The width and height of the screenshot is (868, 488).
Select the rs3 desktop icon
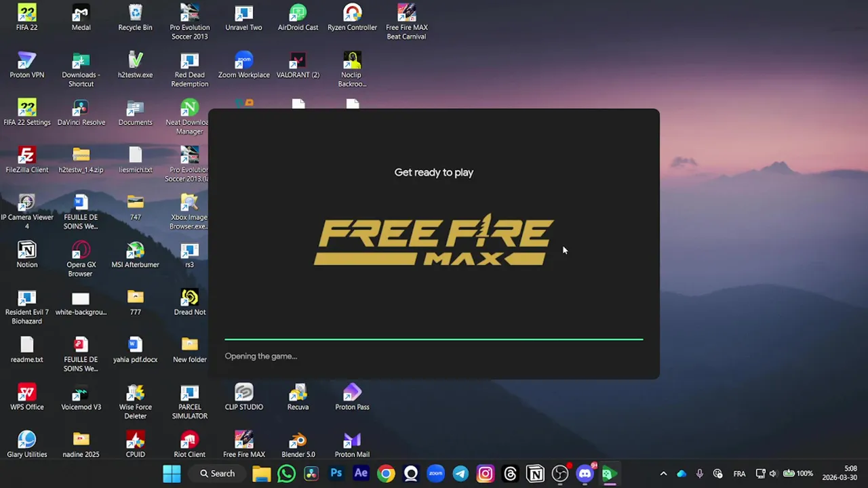[x=189, y=255]
